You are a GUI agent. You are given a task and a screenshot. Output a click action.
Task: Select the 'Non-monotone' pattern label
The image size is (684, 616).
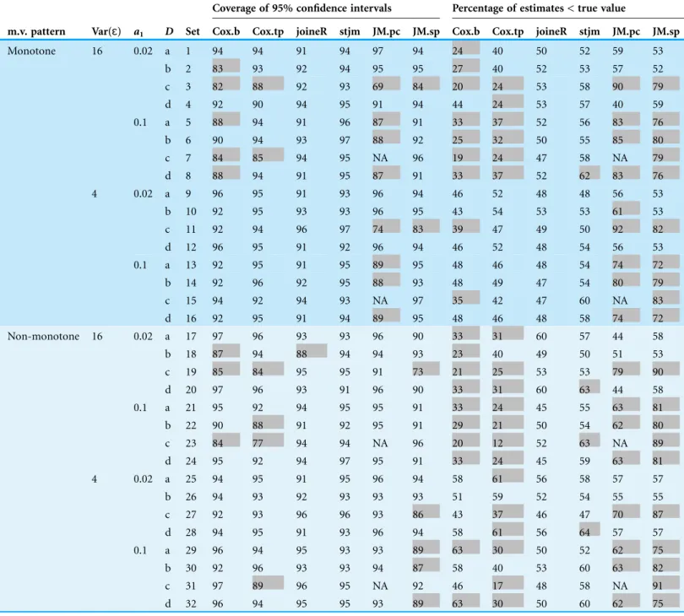tap(43, 337)
